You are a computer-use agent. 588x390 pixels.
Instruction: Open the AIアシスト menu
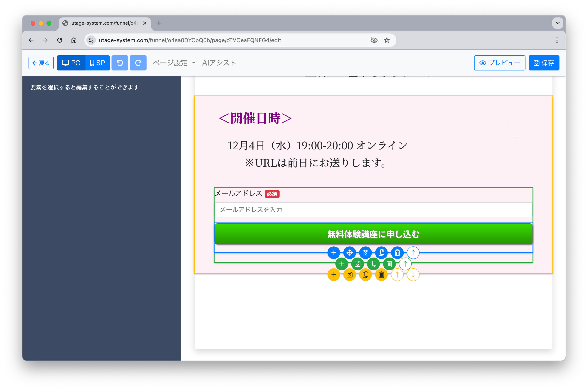click(x=219, y=63)
